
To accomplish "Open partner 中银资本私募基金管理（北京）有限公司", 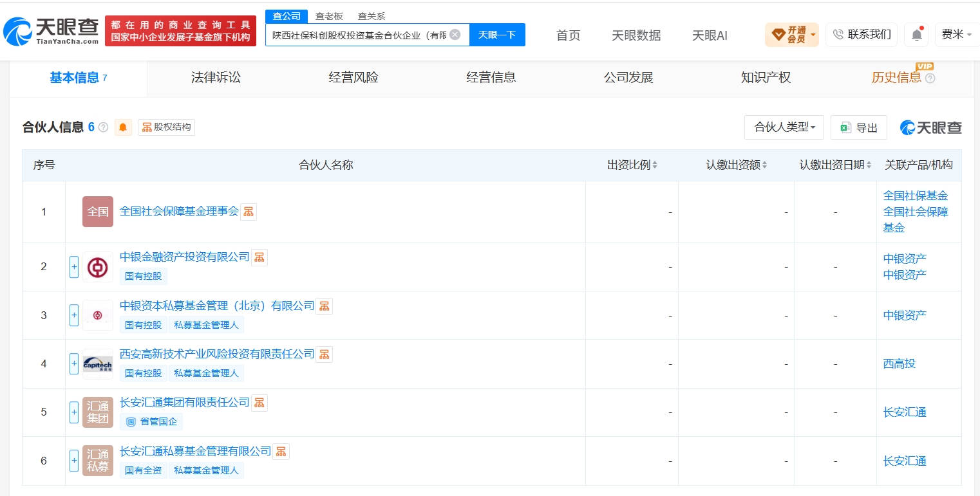I will point(217,306).
